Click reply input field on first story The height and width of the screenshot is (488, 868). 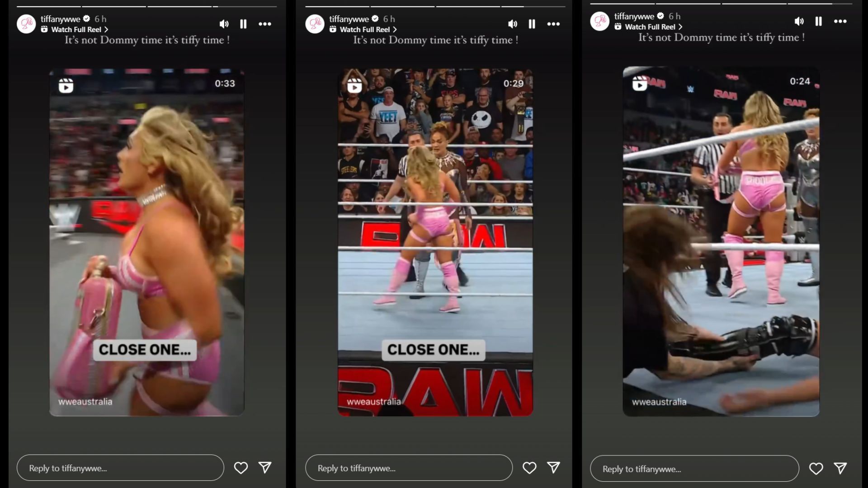tap(120, 468)
